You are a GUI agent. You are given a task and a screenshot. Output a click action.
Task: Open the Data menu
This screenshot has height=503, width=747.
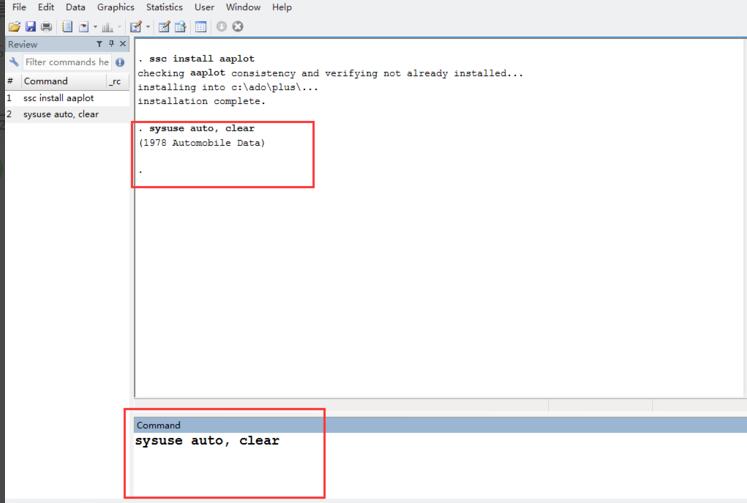(x=75, y=7)
